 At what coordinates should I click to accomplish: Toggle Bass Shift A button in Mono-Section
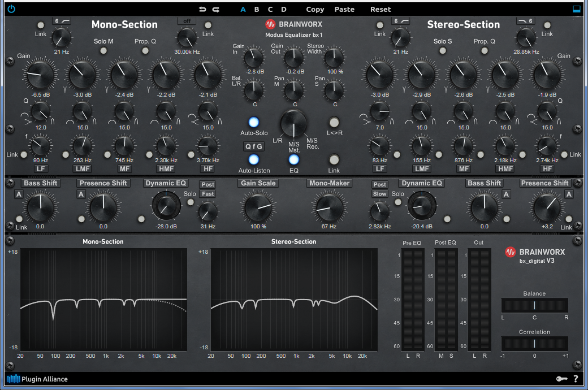click(19, 194)
